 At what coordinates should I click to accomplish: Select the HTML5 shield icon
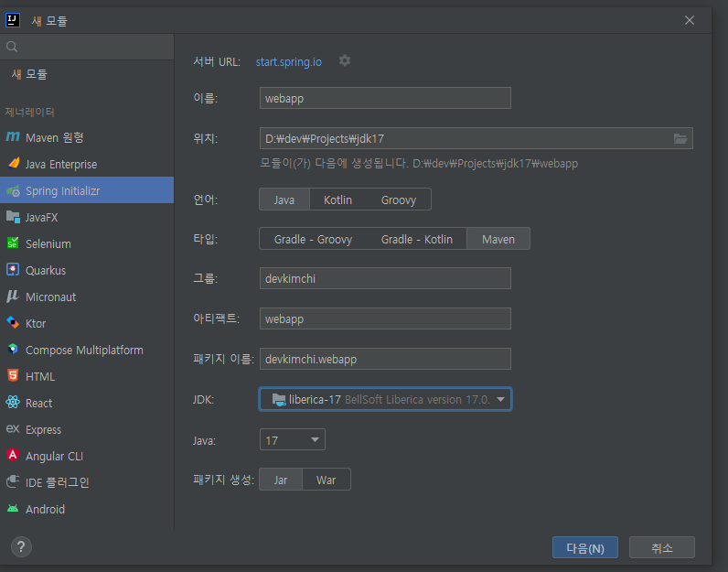(x=13, y=375)
